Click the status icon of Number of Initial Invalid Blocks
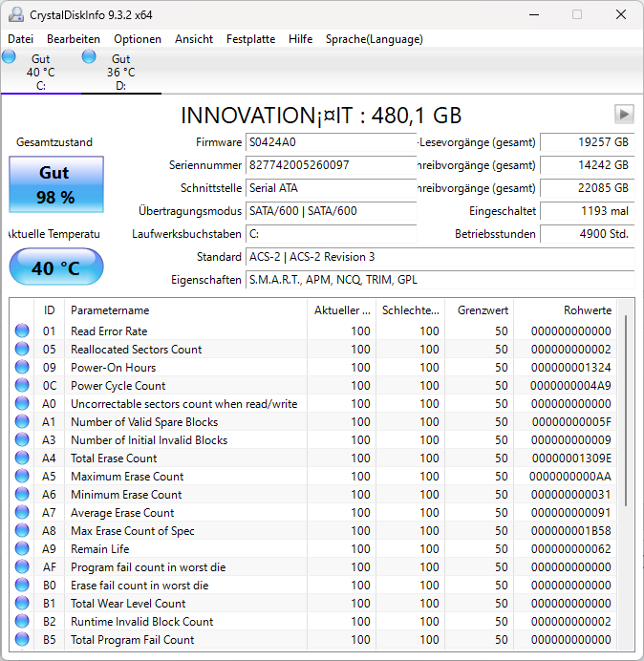 coord(22,439)
